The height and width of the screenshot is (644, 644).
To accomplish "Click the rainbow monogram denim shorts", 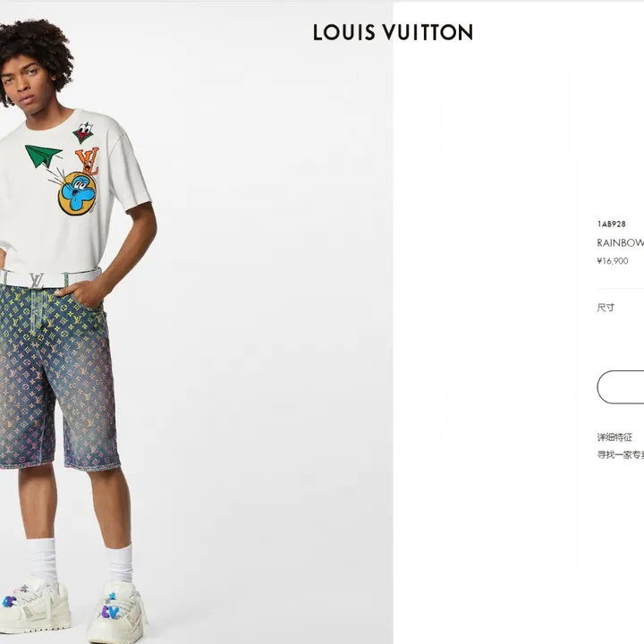I will point(57,376).
